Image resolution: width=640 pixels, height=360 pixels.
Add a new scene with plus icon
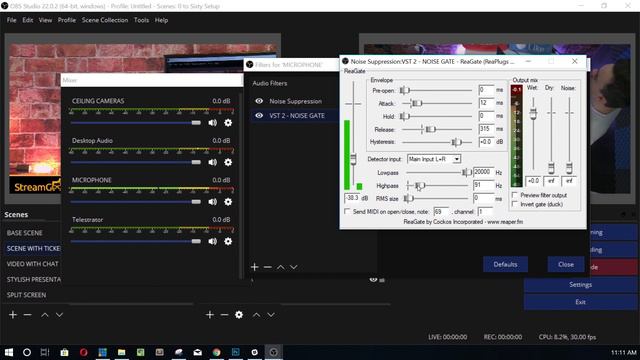[13, 315]
